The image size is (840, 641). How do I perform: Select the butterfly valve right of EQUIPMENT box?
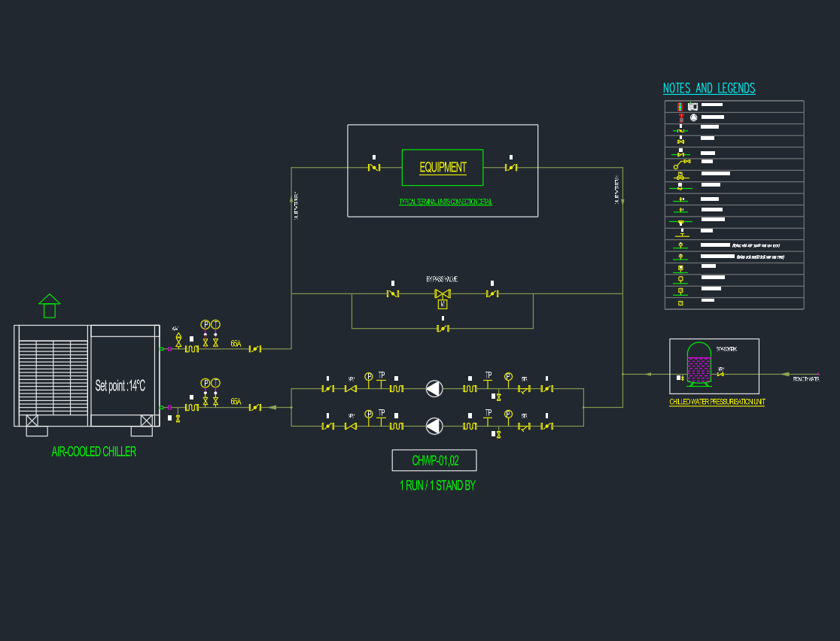click(510, 167)
